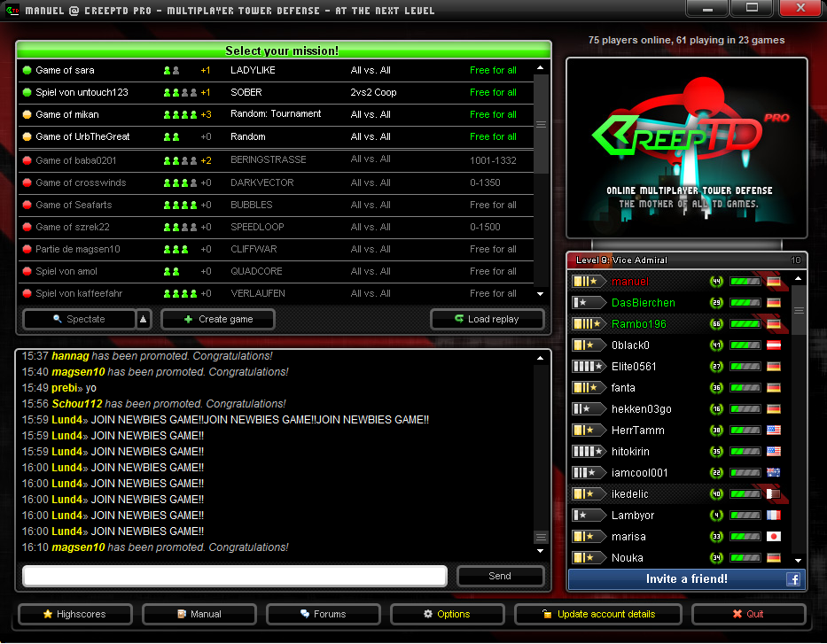Click the level 40 badge next to ikedelic

pyautogui.click(x=716, y=493)
